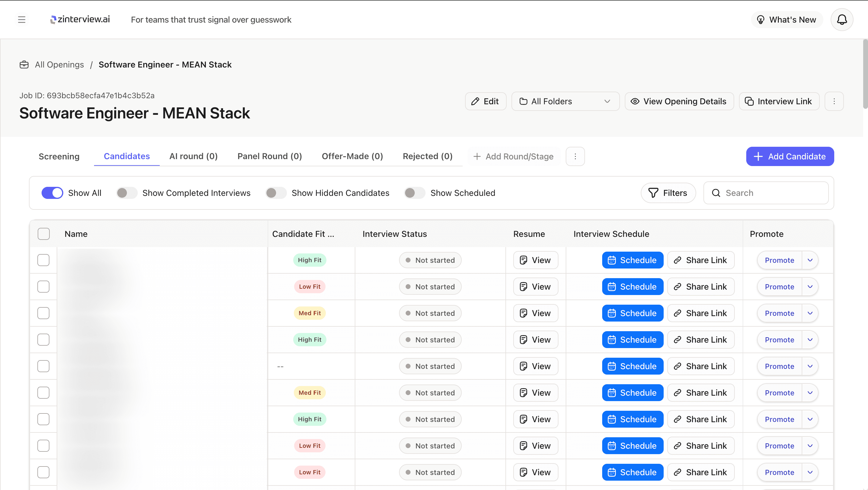The width and height of the screenshot is (868, 490).
Task: Expand Promote dropdown arrow in first Med Fit row
Action: click(810, 313)
